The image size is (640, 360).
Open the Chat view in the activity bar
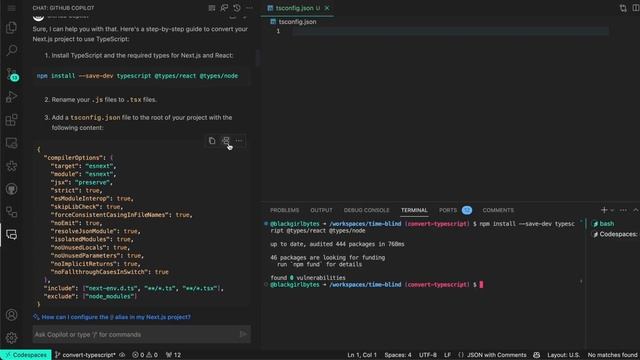tap(11, 235)
